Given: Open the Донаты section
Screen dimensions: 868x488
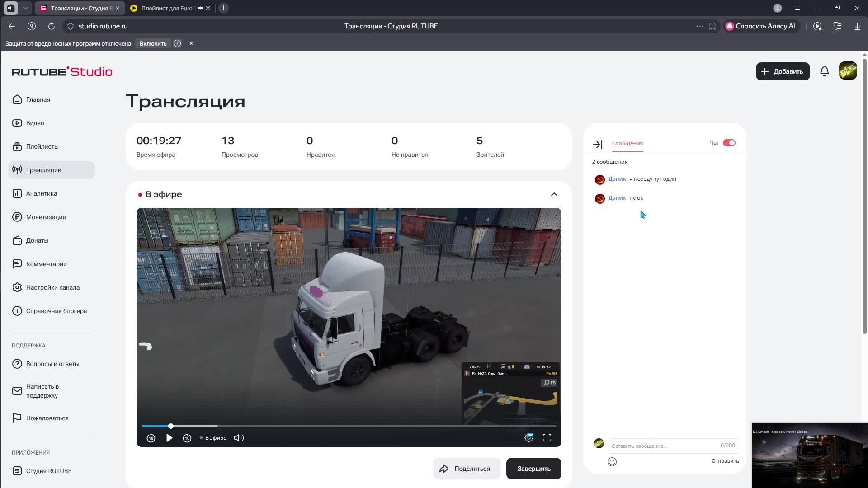Looking at the screenshot, I should [37, 240].
